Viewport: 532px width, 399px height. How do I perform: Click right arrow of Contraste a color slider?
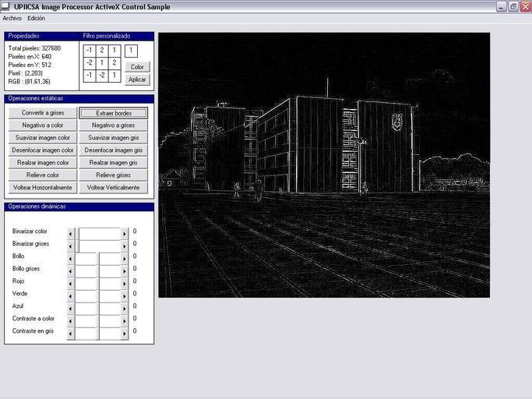[124, 321]
